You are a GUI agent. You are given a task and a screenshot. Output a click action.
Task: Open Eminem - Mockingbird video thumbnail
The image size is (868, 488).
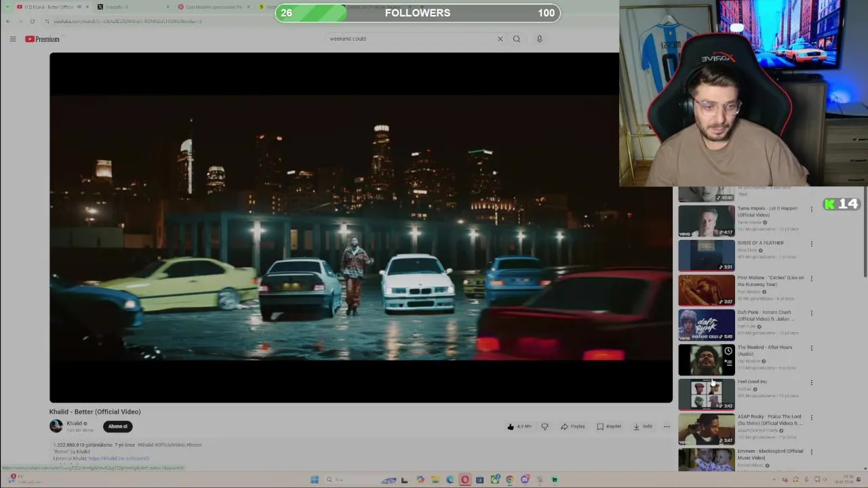[707, 459]
